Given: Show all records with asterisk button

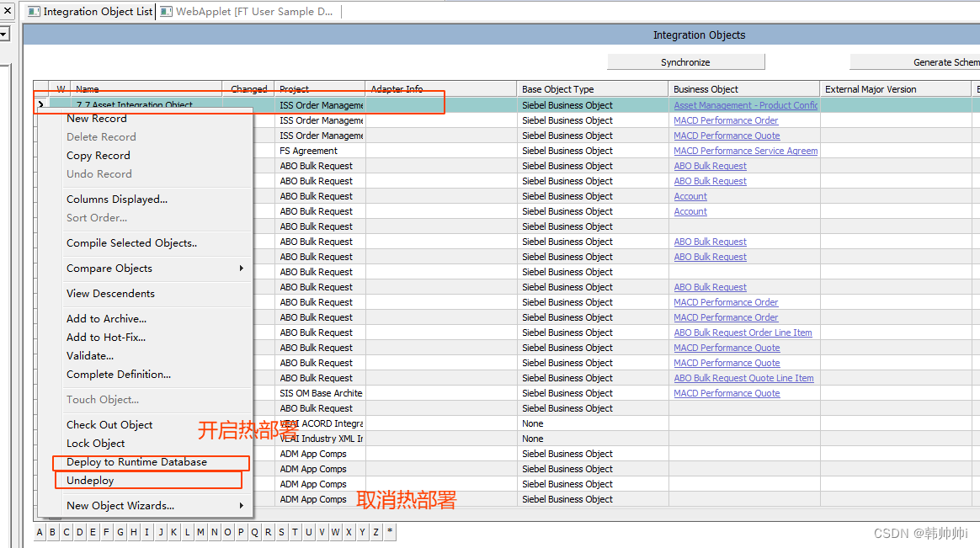Looking at the screenshot, I should [x=389, y=532].
